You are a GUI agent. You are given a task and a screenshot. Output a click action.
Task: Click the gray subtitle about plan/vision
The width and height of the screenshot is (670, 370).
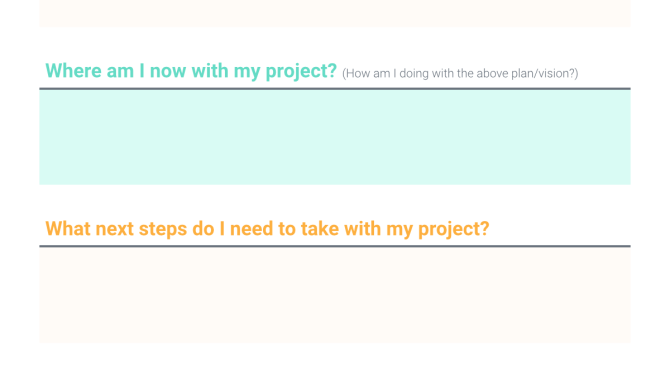[460, 73]
